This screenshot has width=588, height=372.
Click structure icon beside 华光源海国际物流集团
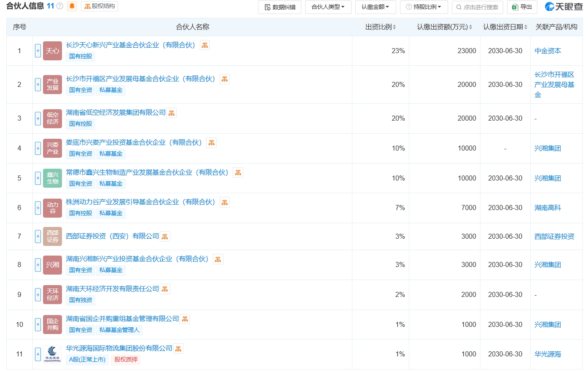(178, 349)
